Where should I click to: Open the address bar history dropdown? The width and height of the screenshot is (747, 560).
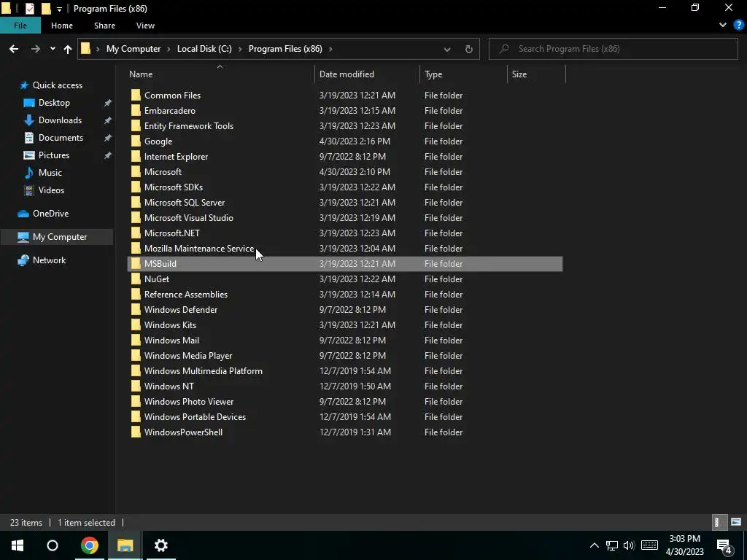tap(447, 49)
